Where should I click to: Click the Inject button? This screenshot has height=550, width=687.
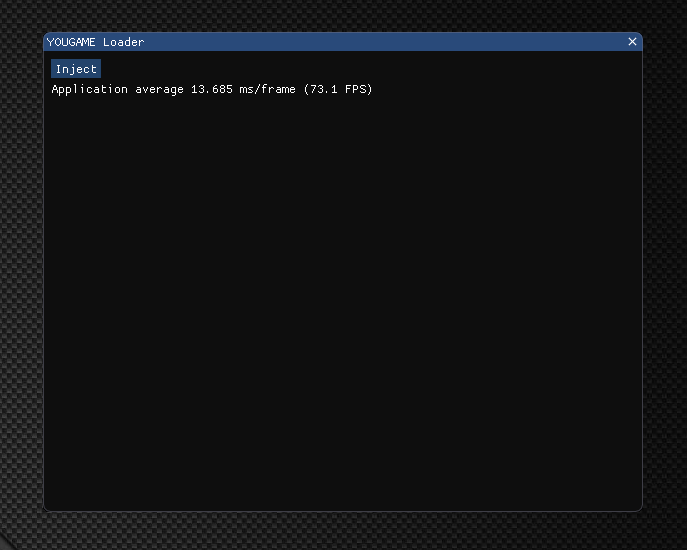click(x=76, y=69)
